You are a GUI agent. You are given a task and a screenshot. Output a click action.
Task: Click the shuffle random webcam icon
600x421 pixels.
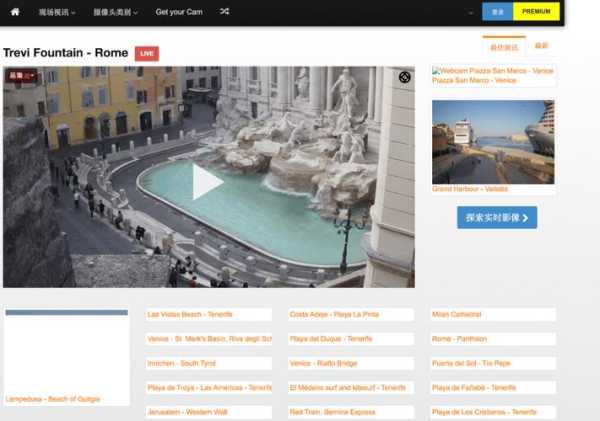coord(224,12)
